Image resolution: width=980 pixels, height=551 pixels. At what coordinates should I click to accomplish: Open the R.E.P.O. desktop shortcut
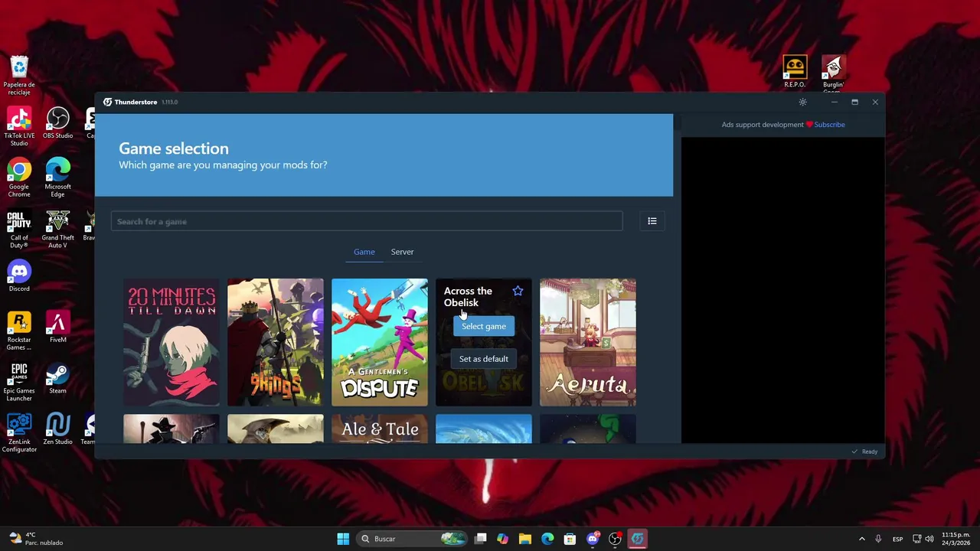tap(795, 71)
